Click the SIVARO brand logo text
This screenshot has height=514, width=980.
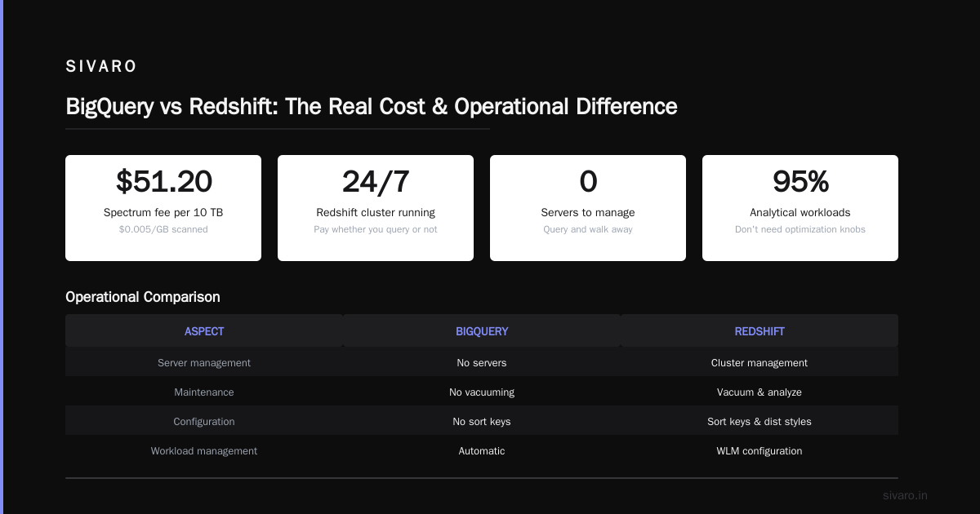(101, 67)
